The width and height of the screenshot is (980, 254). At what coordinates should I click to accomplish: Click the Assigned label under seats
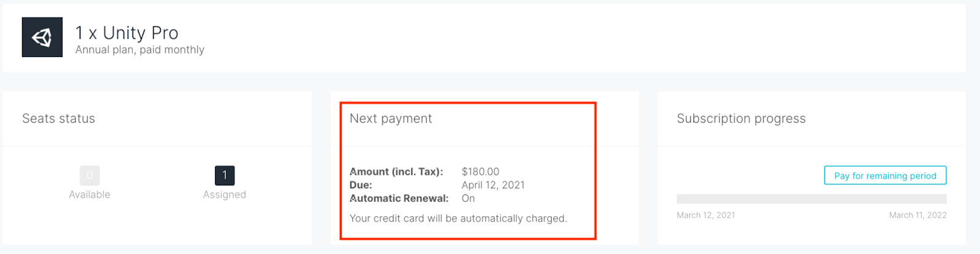coord(225,194)
